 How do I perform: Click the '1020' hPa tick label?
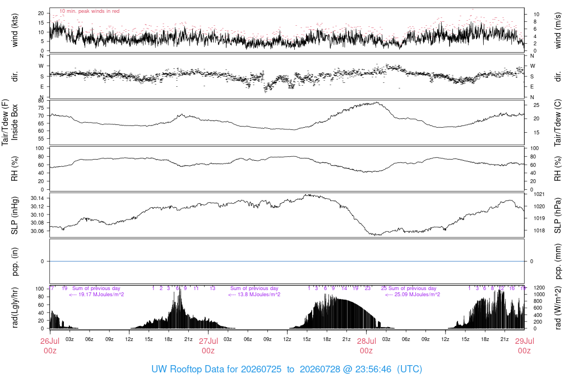click(539, 206)
